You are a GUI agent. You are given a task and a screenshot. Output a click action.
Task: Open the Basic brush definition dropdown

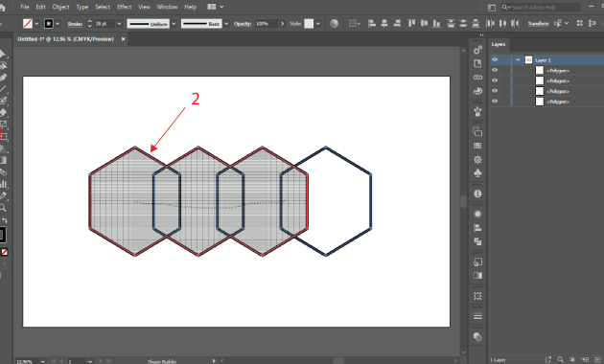tap(226, 24)
